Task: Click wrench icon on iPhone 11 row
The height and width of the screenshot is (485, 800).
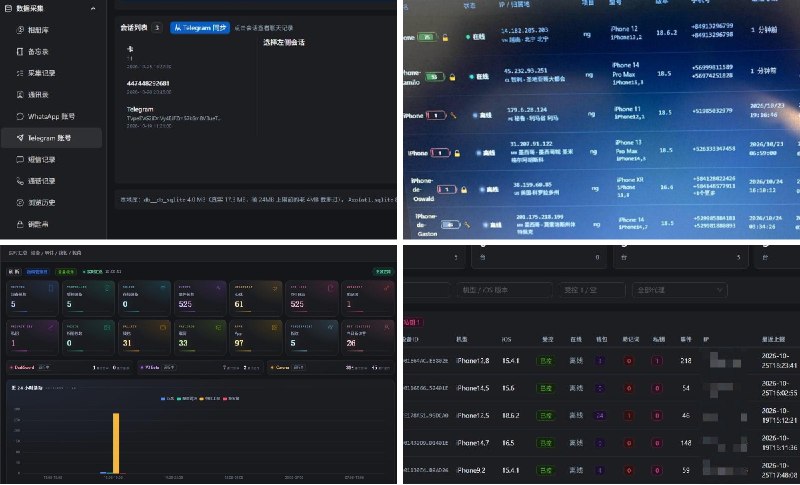Action: [x=453, y=115]
